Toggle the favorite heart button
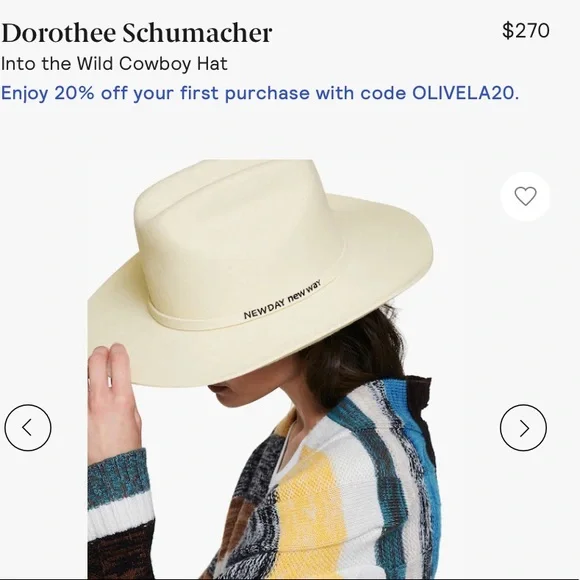Screen dimensions: 580x580 point(525,196)
